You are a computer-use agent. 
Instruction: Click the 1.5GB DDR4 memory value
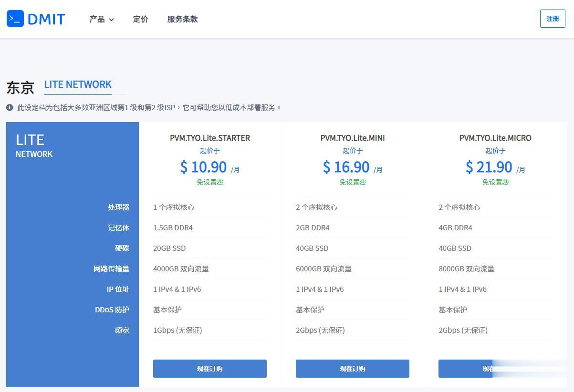pos(173,228)
